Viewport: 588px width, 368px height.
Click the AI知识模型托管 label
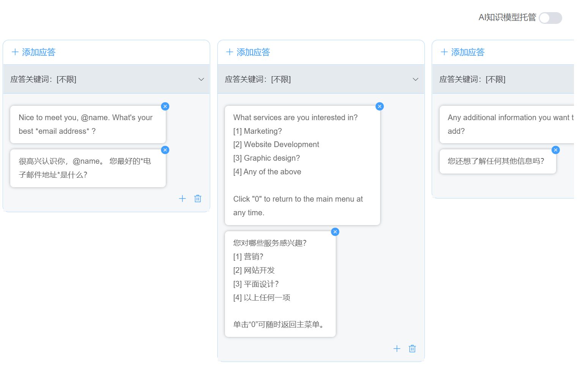(x=507, y=17)
